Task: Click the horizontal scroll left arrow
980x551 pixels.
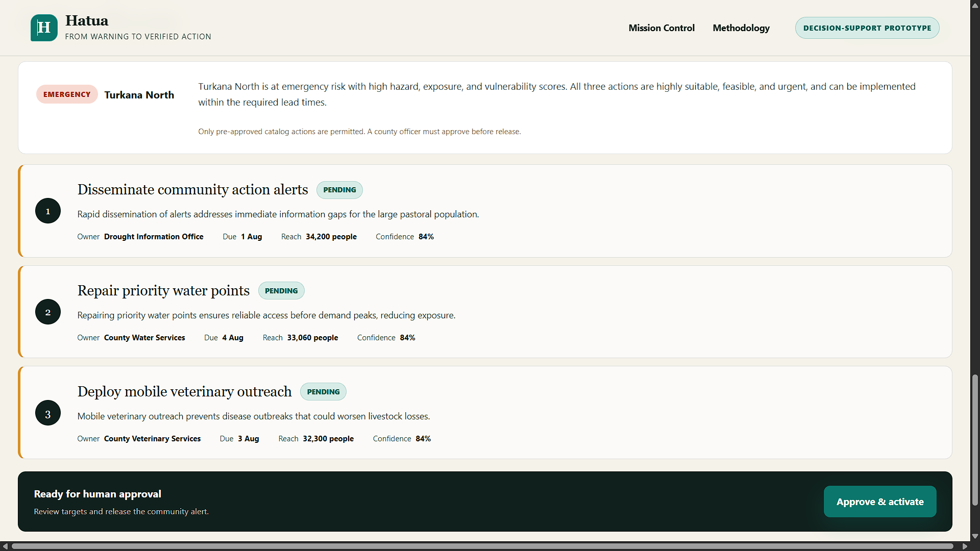Action: pos(5,546)
